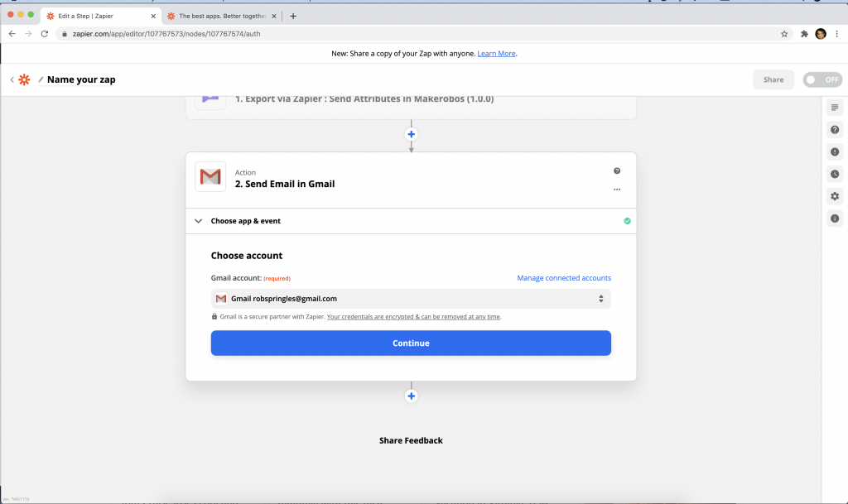The width and height of the screenshot is (848, 504).
Task: Click the Gmail icon in action step
Action: (210, 176)
